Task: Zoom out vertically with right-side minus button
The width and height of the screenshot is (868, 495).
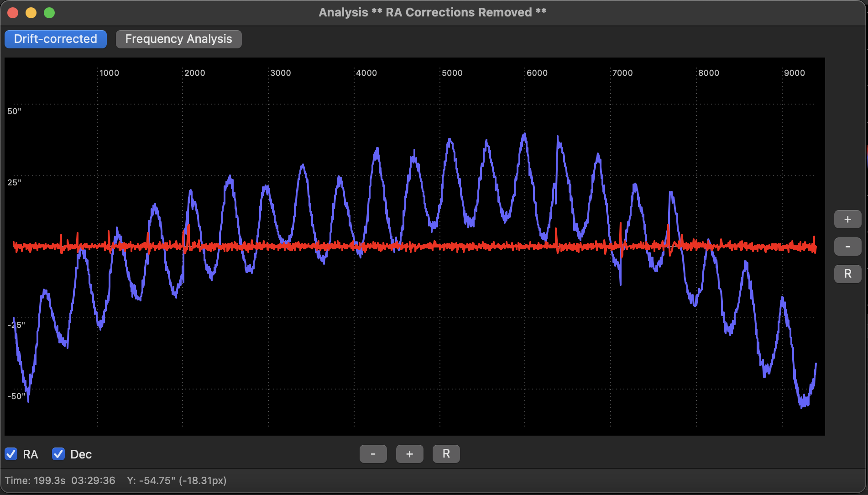Action: tap(847, 247)
